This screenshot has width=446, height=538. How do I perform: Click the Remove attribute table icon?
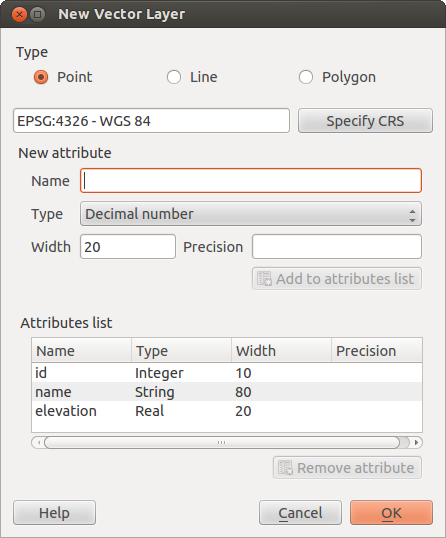click(x=285, y=468)
